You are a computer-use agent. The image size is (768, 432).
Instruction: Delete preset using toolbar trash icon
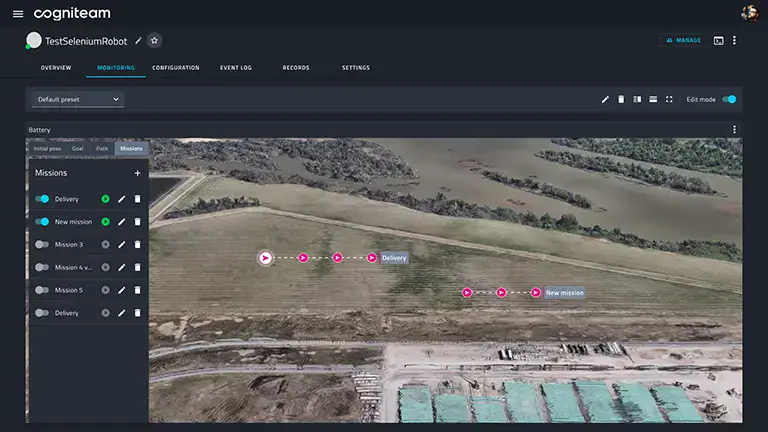click(x=621, y=99)
